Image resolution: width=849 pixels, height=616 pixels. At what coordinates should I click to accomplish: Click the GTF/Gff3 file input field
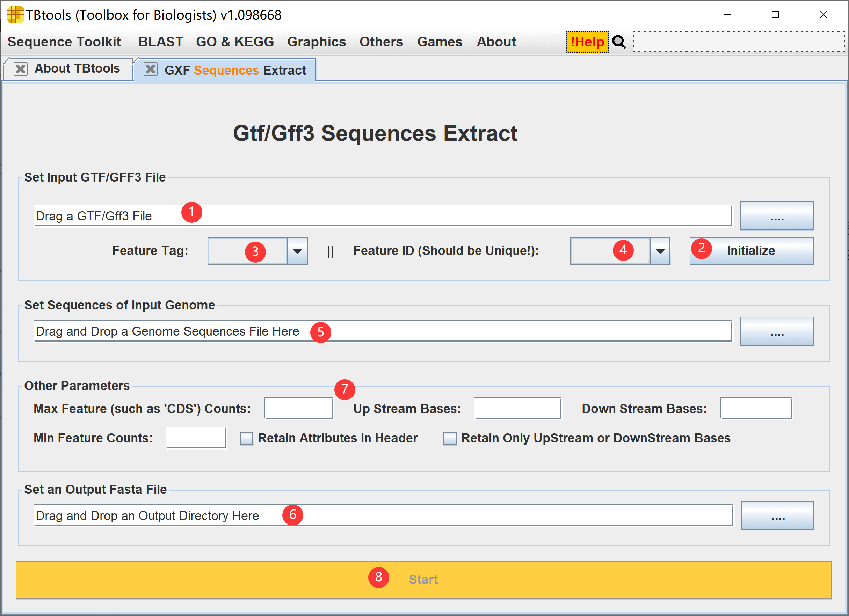(383, 215)
